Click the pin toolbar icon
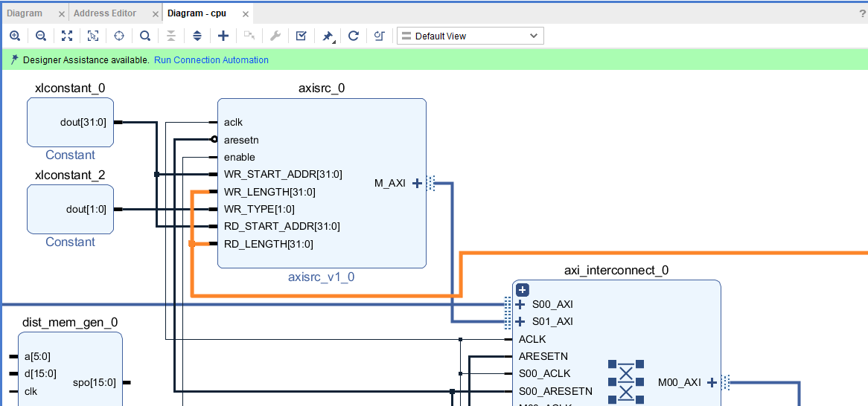This screenshot has height=406, width=868. tap(328, 36)
